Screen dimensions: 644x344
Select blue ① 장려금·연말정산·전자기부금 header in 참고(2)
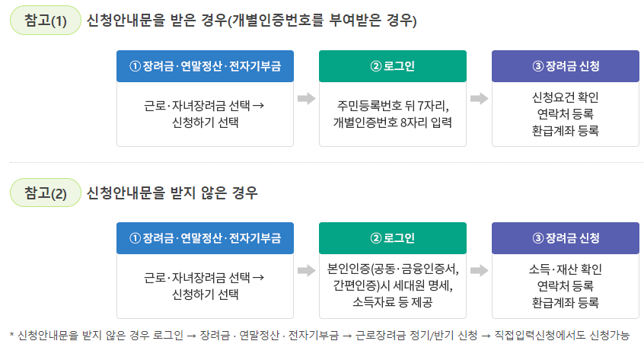tap(205, 238)
